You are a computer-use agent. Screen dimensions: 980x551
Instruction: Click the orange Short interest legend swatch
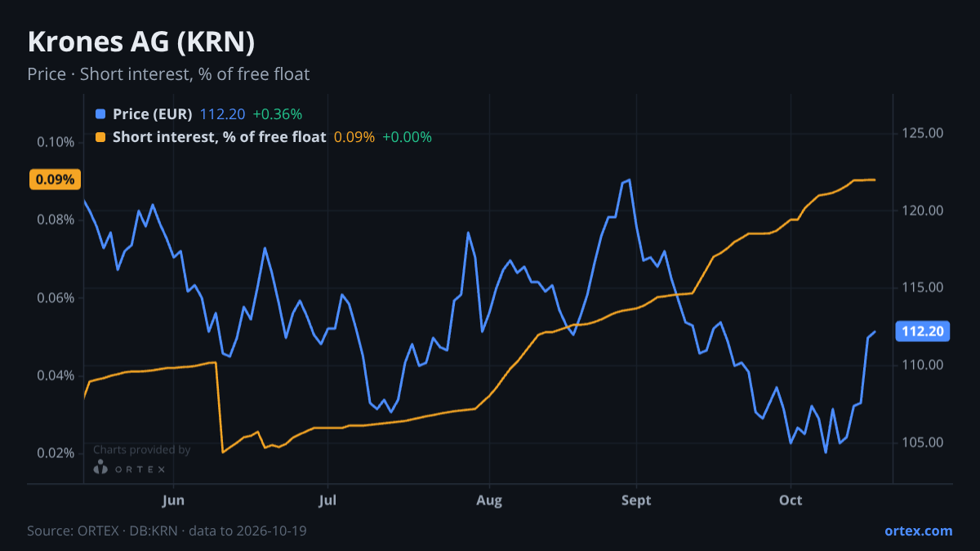pyautogui.click(x=100, y=137)
